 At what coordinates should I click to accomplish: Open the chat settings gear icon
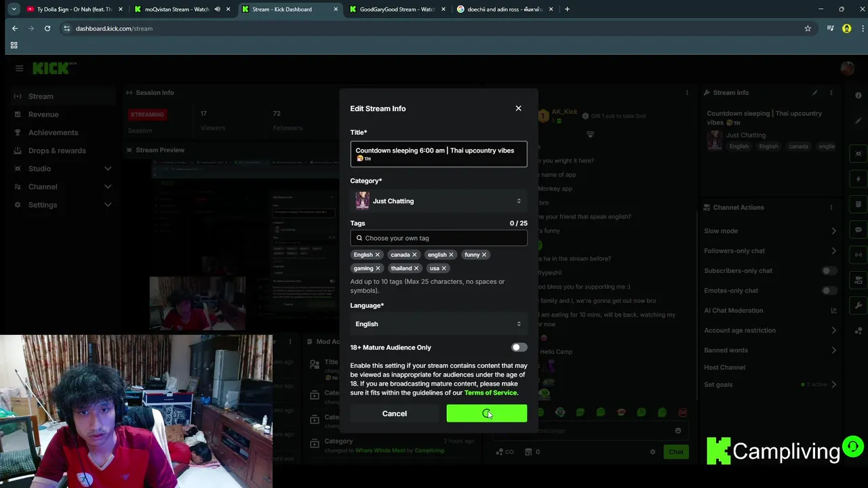click(x=652, y=452)
